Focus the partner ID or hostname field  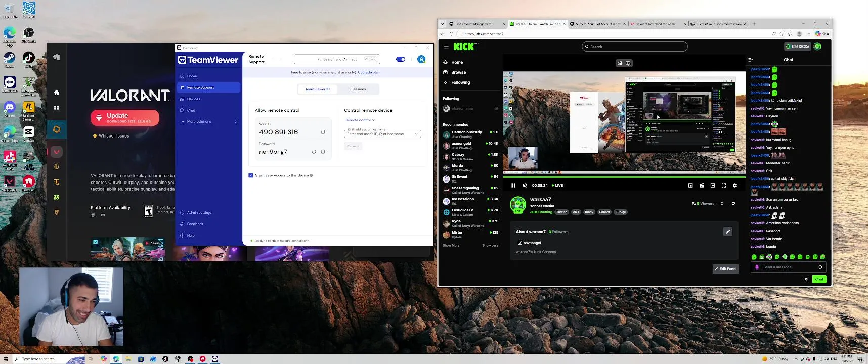click(382, 133)
